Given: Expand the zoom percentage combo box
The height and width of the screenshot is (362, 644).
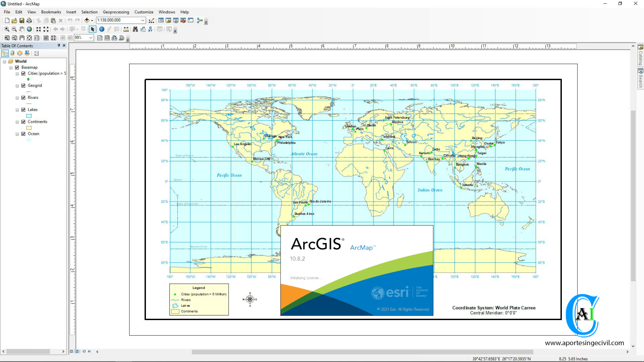Looking at the screenshot, I should 91,37.
